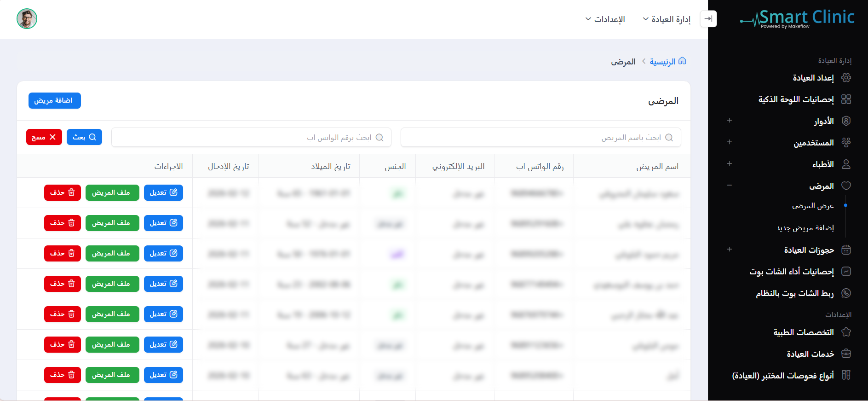Click the test tube icon for أنواع فحوصات المختبر
This screenshot has width=868, height=401.
click(846, 376)
